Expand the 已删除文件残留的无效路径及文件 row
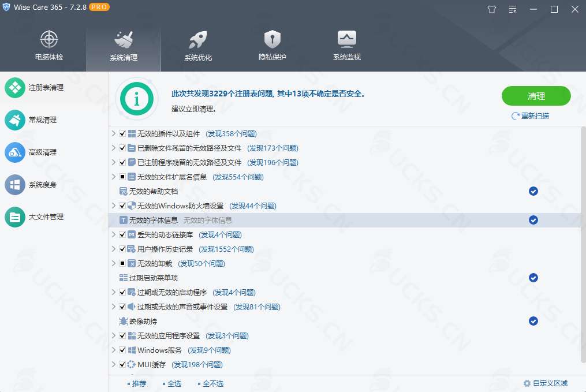This screenshot has width=586, height=392. pyautogui.click(x=114, y=148)
